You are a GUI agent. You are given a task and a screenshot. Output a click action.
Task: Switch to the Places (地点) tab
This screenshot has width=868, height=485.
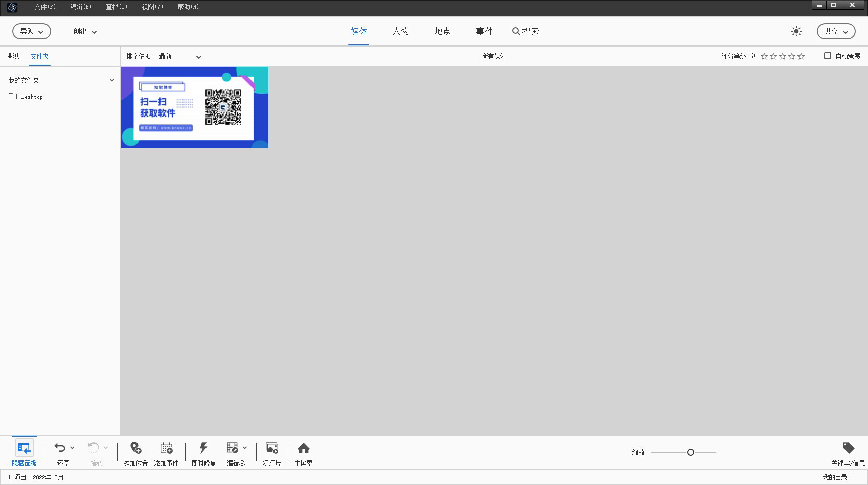tap(443, 31)
